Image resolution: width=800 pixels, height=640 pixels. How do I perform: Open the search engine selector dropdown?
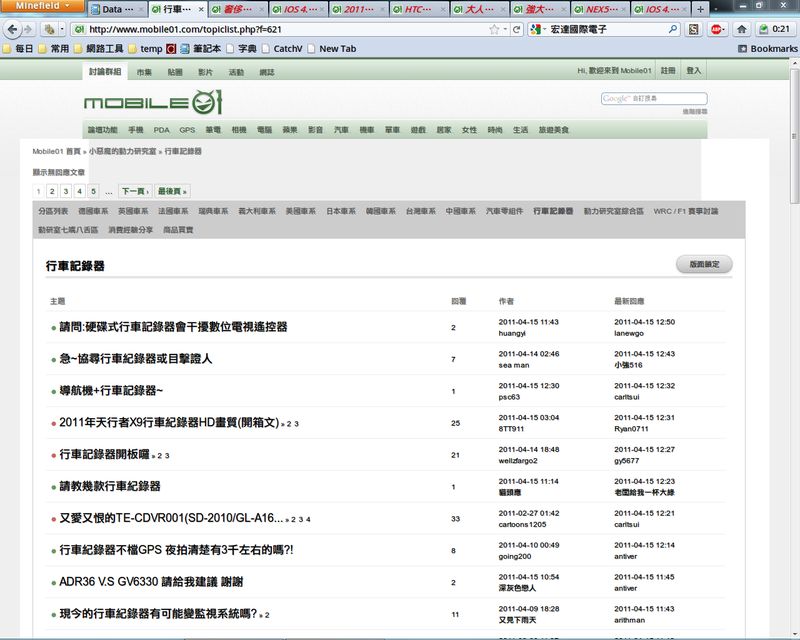coord(542,29)
